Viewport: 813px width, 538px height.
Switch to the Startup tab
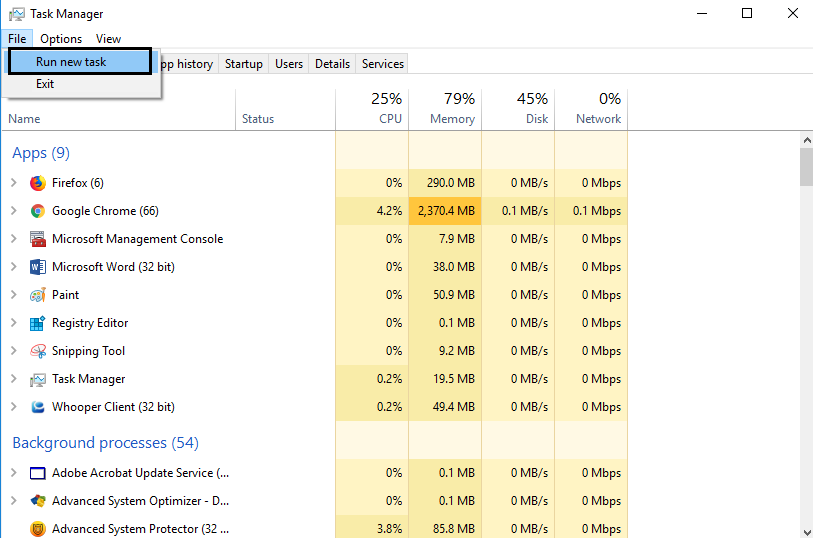coord(244,64)
